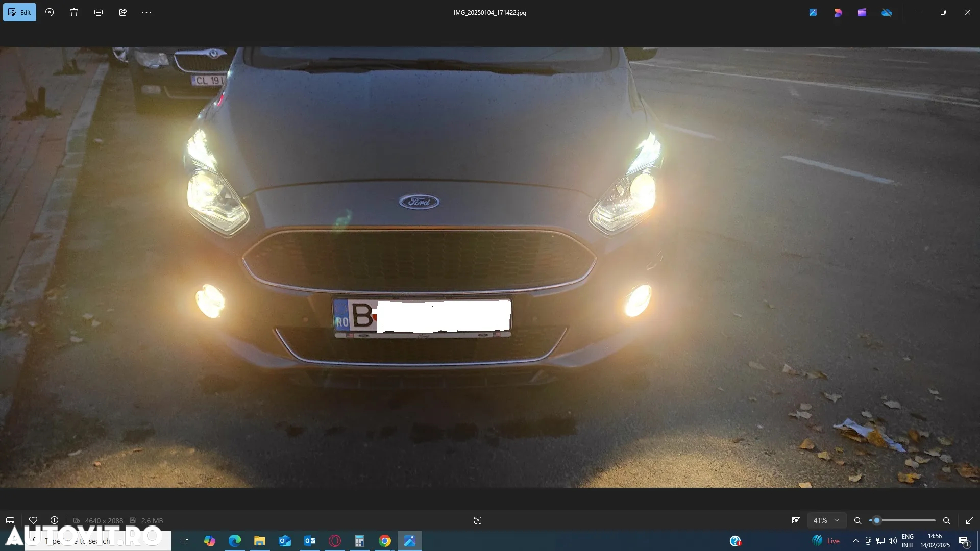Open the notifications action center

964,541
